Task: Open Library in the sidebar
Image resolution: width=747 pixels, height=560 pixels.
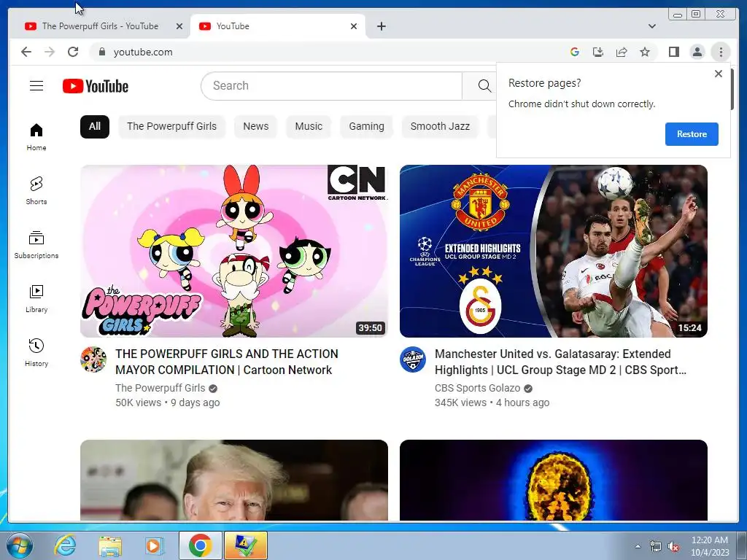Action: [36, 298]
